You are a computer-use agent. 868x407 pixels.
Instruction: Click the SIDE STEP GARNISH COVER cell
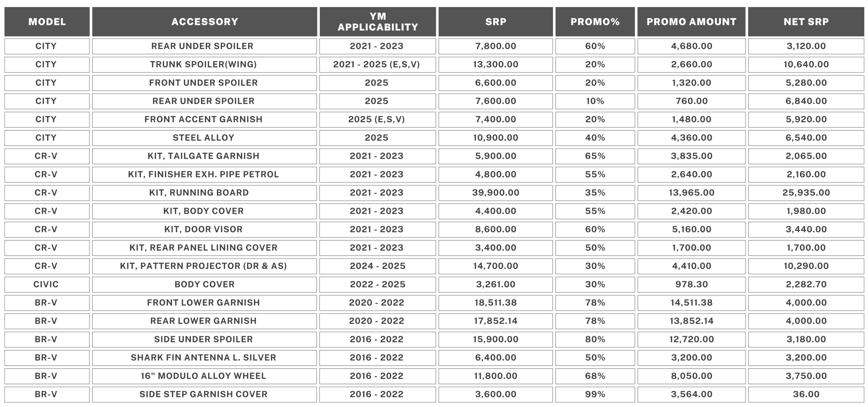[204, 394]
